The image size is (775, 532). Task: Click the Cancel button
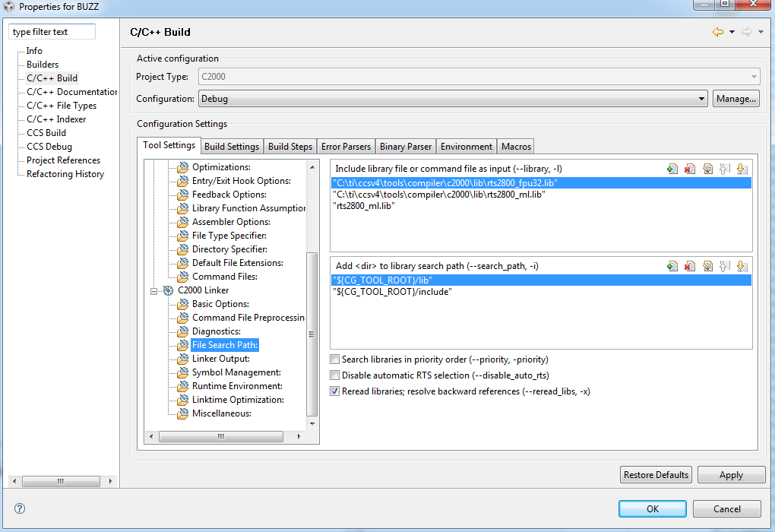(x=726, y=508)
